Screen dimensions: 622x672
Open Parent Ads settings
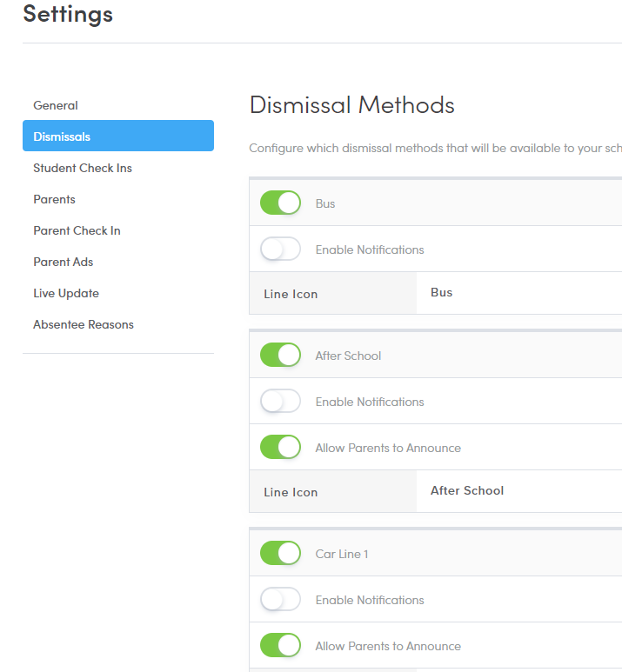pyautogui.click(x=64, y=262)
